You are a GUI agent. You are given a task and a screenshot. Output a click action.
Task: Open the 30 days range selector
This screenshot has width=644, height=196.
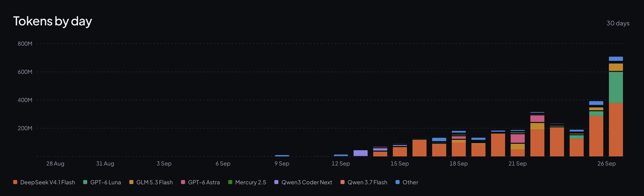[618, 23]
